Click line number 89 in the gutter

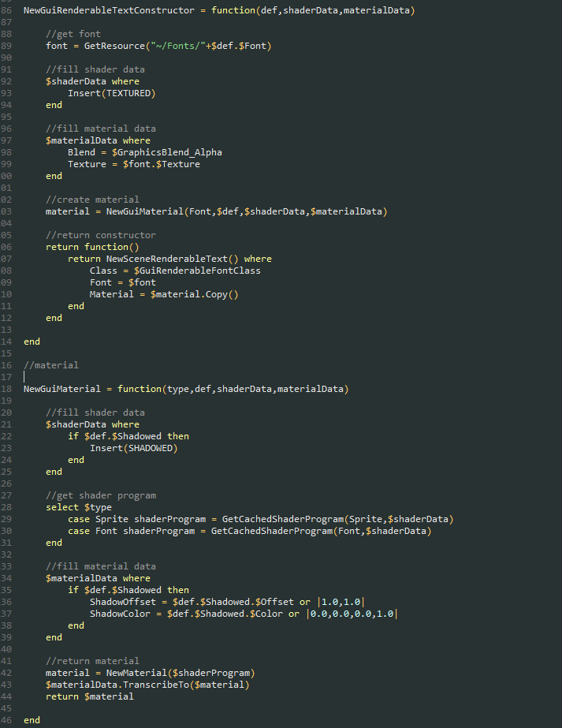(6, 46)
